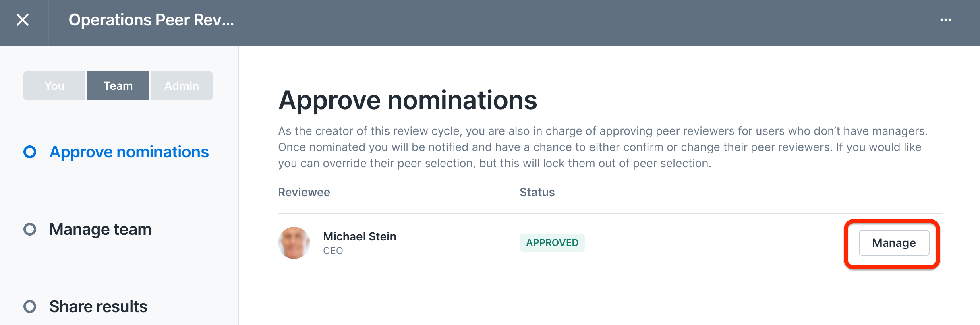Switch to the You tab

[54, 86]
